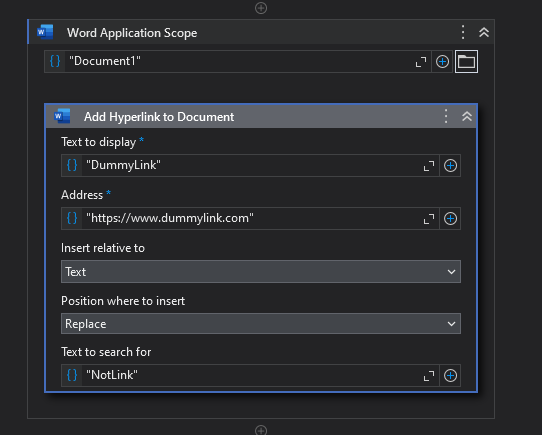Screen dimensions: 542x435
Task: Click plus icon beside "NotLink" field
Action: tap(450, 376)
